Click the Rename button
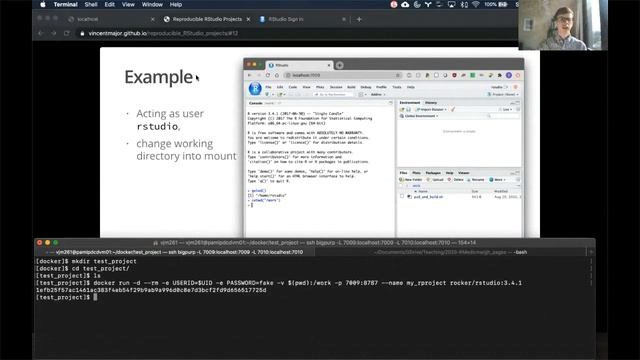This screenshot has height=360, width=640. [x=476, y=180]
